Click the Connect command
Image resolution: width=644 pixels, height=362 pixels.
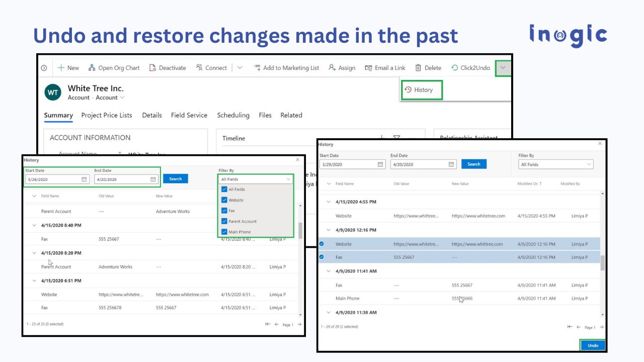(211, 68)
